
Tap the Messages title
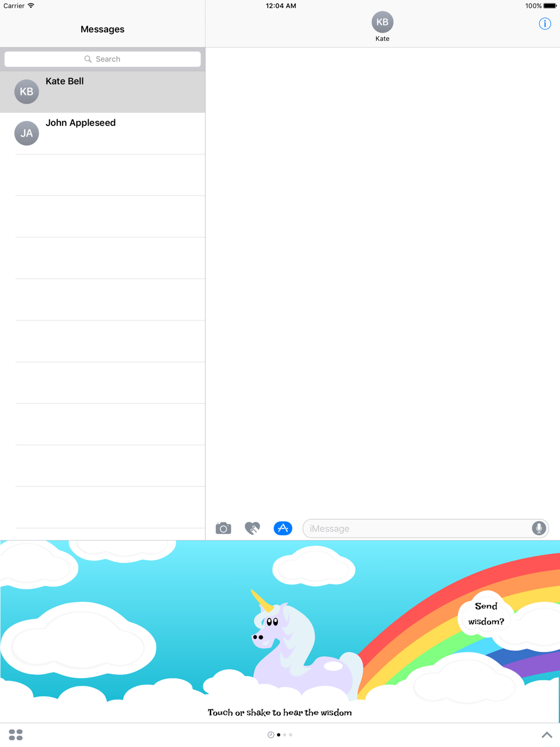pyautogui.click(x=102, y=29)
